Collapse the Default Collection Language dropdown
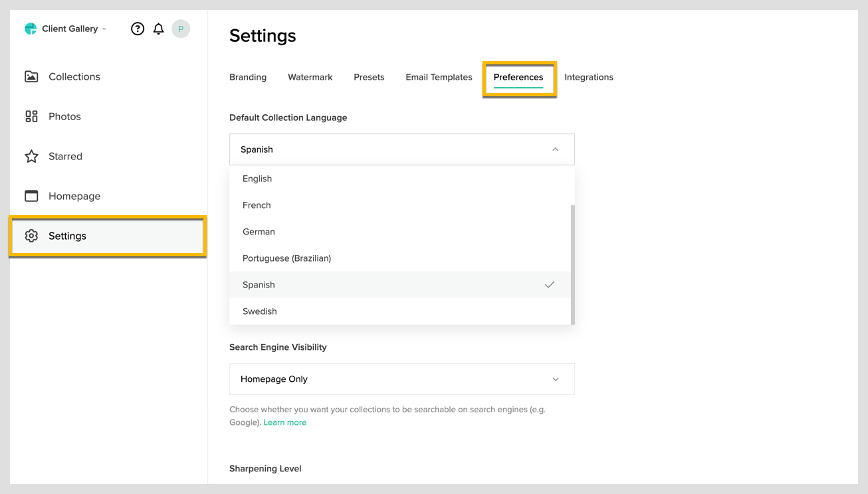The height and width of the screenshot is (494, 868). coord(555,149)
